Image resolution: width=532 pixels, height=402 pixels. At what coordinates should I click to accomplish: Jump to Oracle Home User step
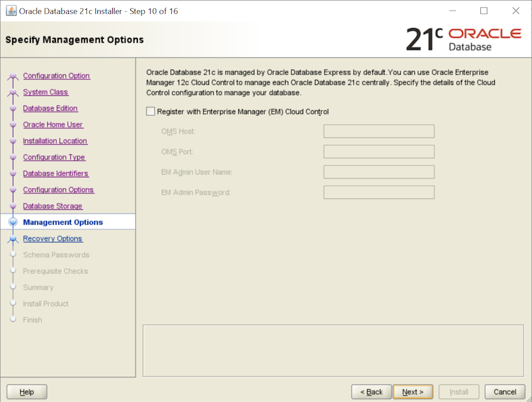pos(53,125)
